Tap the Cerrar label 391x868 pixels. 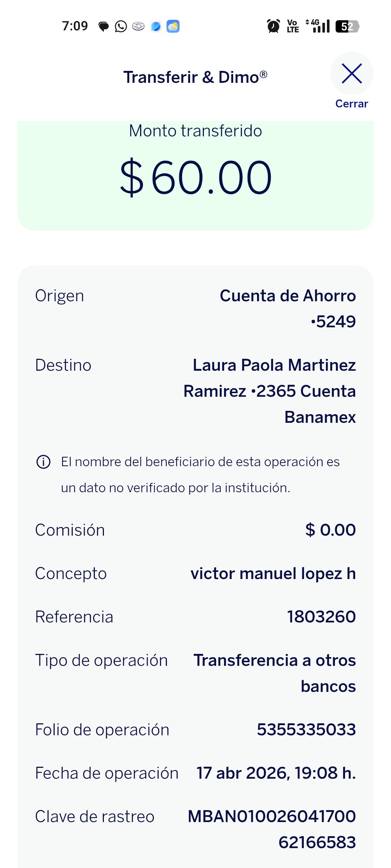click(352, 104)
